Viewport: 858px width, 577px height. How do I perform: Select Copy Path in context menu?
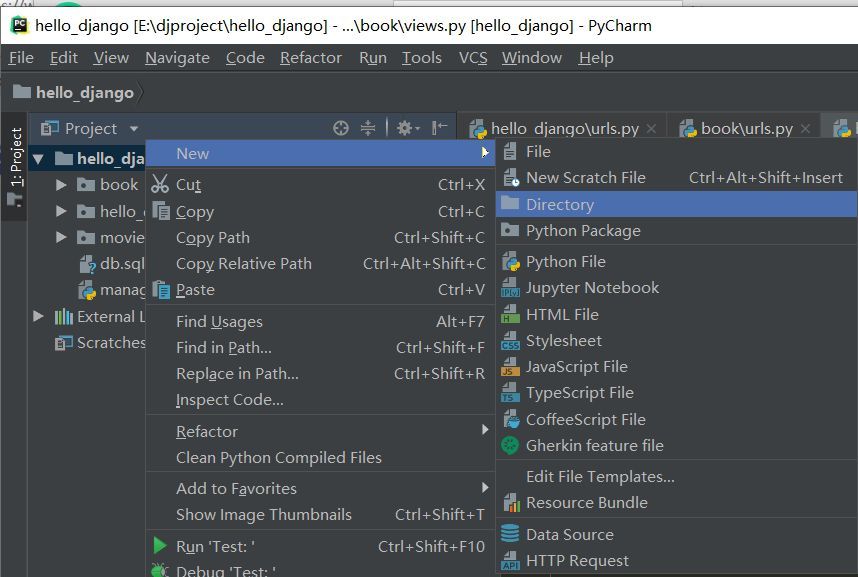click(x=320, y=238)
